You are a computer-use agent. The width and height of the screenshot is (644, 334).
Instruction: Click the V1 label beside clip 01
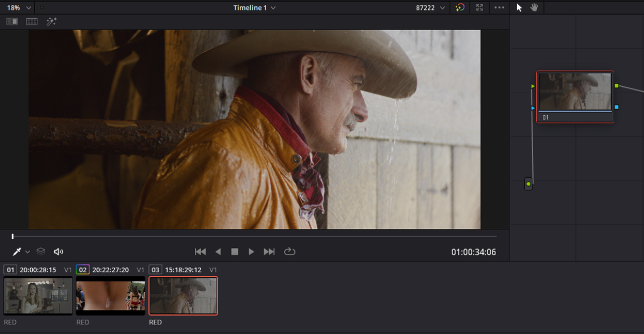68,270
